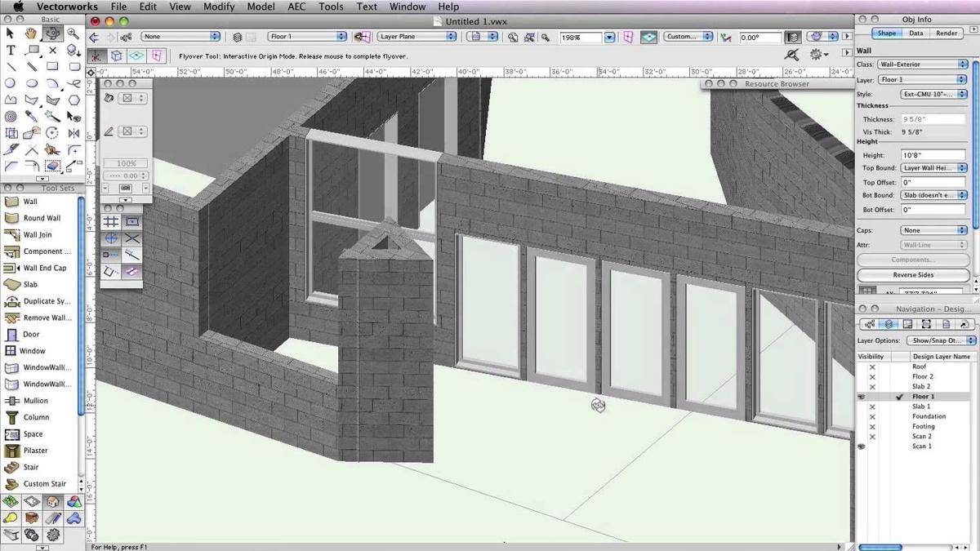Open the Modify menu

(x=219, y=7)
